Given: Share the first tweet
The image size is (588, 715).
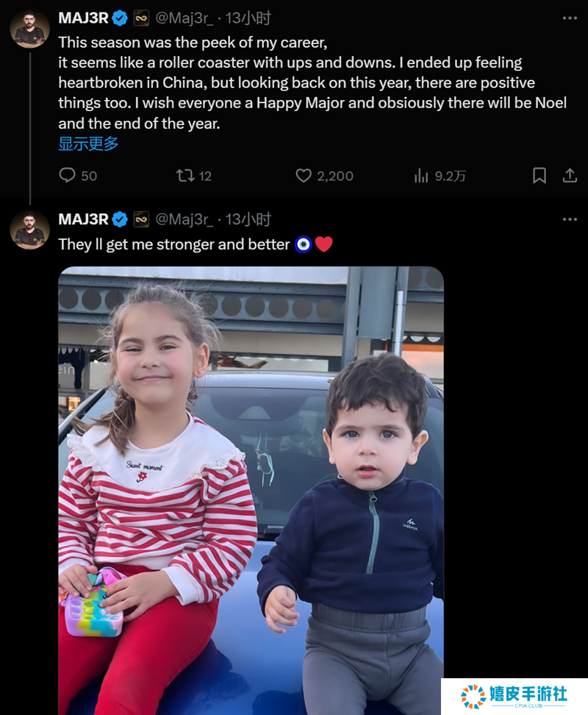Looking at the screenshot, I should coord(570,176).
